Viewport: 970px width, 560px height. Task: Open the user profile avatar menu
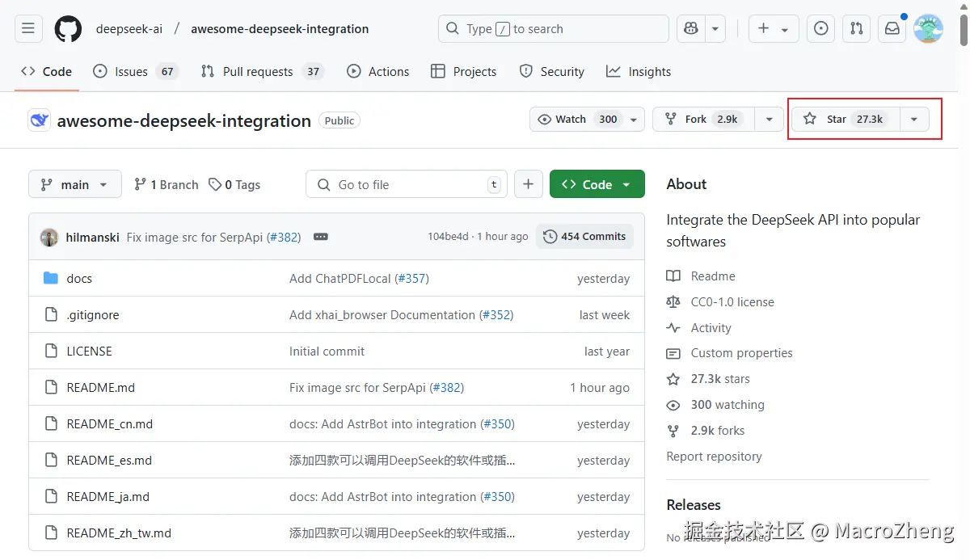pos(928,29)
